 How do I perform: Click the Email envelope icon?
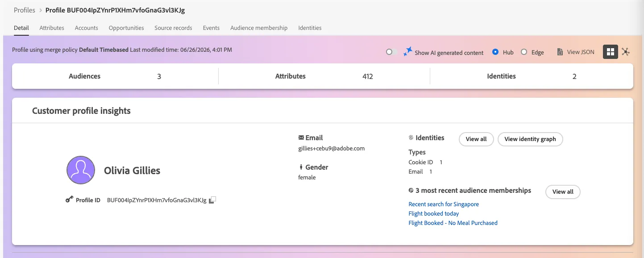pos(301,138)
